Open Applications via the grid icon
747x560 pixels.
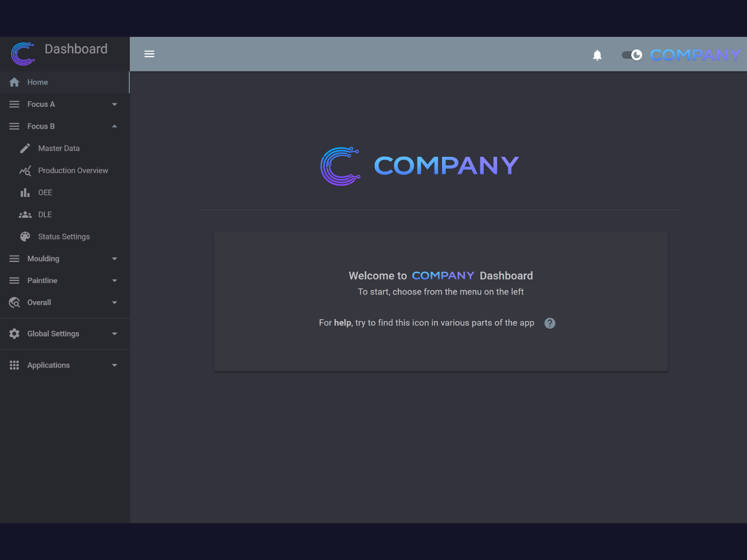(14, 365)
